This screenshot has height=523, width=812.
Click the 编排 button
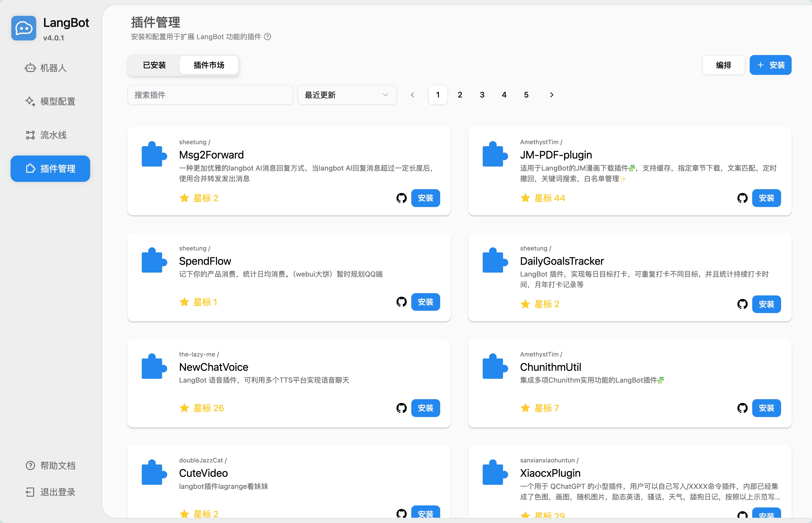[x=723, y=65]
